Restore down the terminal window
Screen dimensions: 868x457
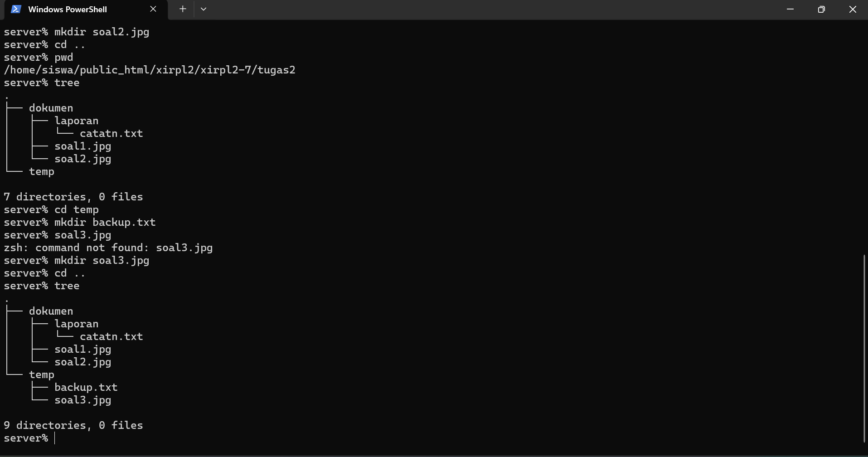[821, 9]
